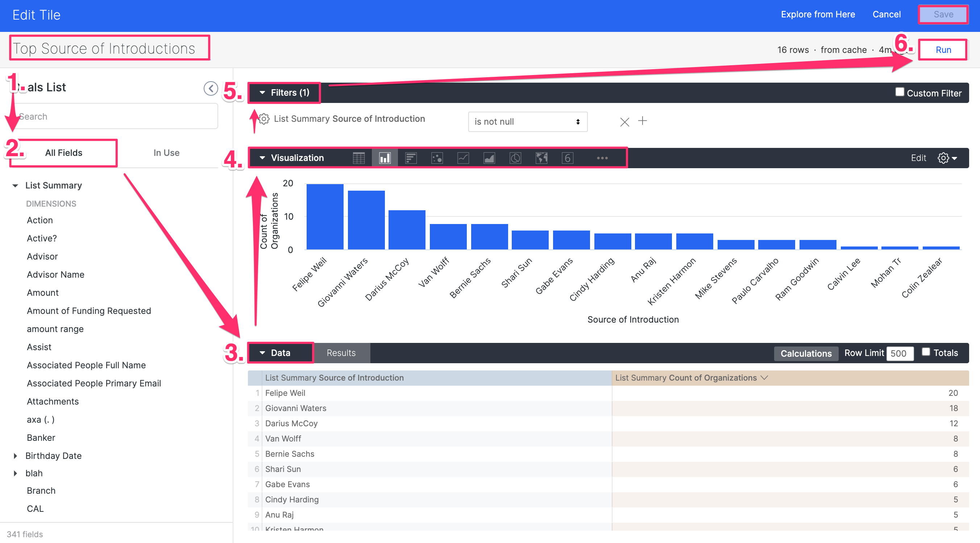Switch to the In Use tab
Screen dimensions: 980x543
point(166,153)
